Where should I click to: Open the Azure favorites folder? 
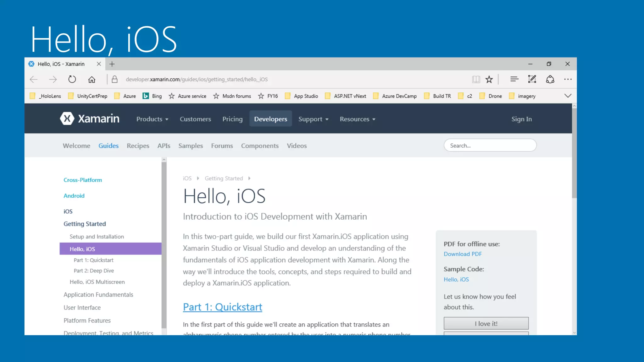(x=125, y=96)
